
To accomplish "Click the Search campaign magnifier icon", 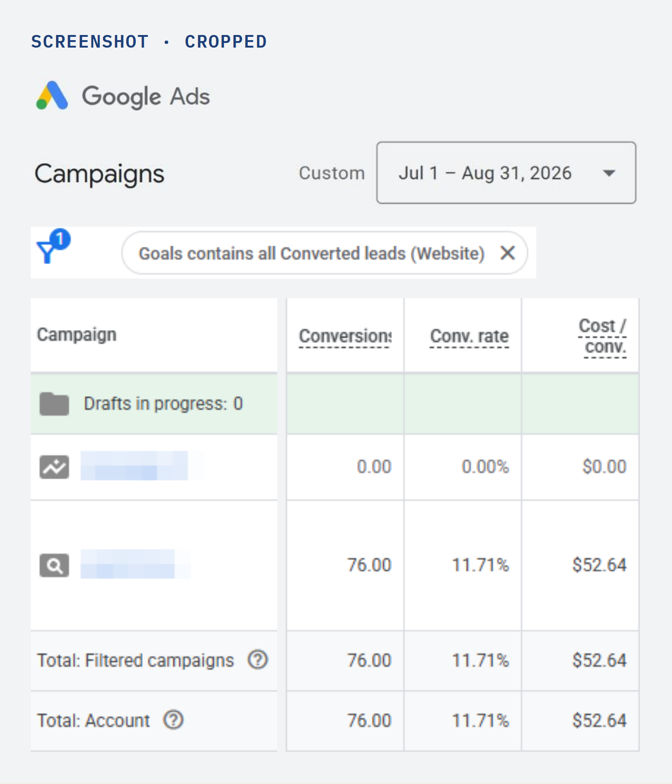I will 54,566.
